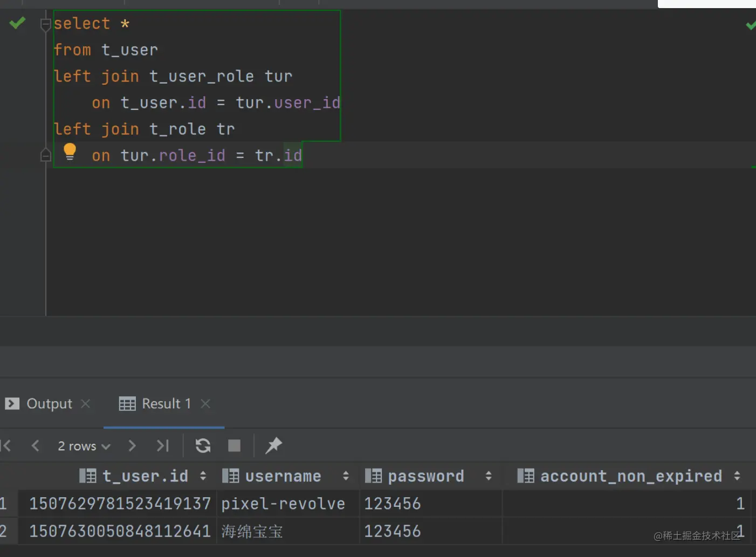Click the account_non_expired column header
Screen dimensions: 756x557
pos(631,476)
